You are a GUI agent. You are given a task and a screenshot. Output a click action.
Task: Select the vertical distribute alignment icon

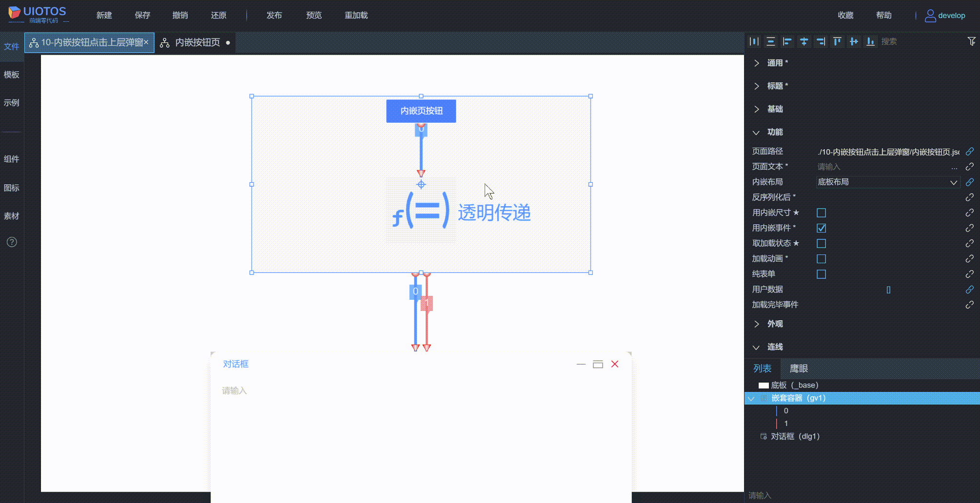tap(770, 41)
